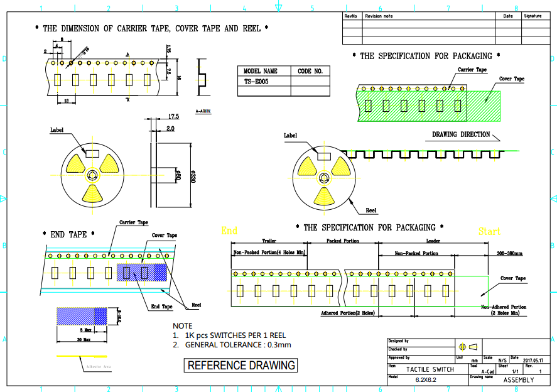Click the blue hatched 30 Max end tape detail
Screen dimensions: 557x392
pos(82,315)
